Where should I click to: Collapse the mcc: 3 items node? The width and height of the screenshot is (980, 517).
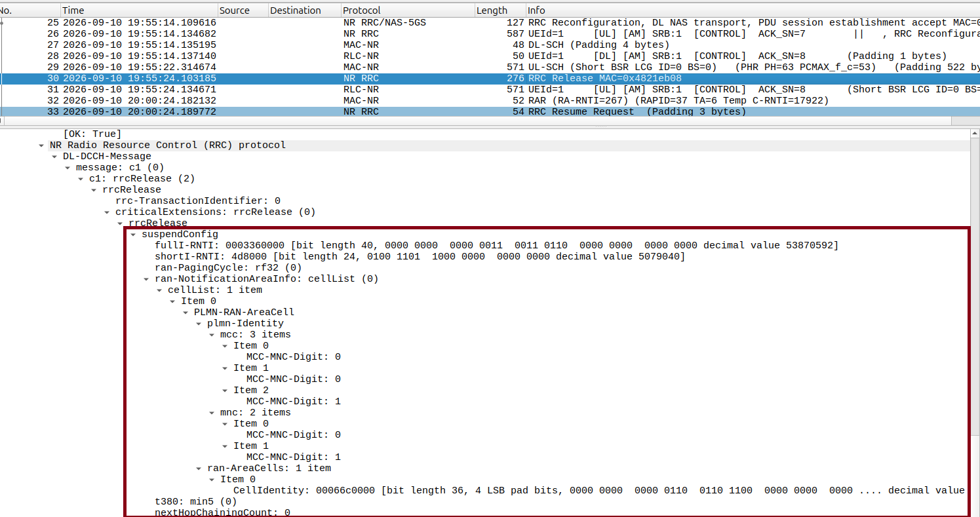[x=212, y=335]
